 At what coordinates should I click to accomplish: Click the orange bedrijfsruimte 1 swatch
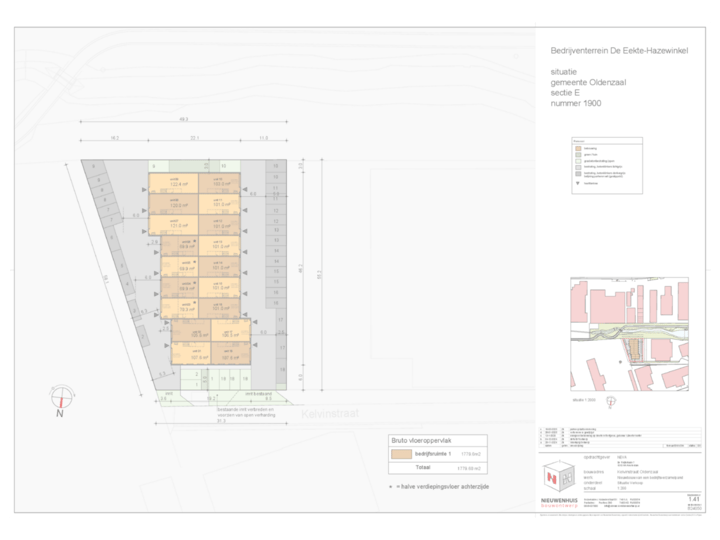coord(405,454)
